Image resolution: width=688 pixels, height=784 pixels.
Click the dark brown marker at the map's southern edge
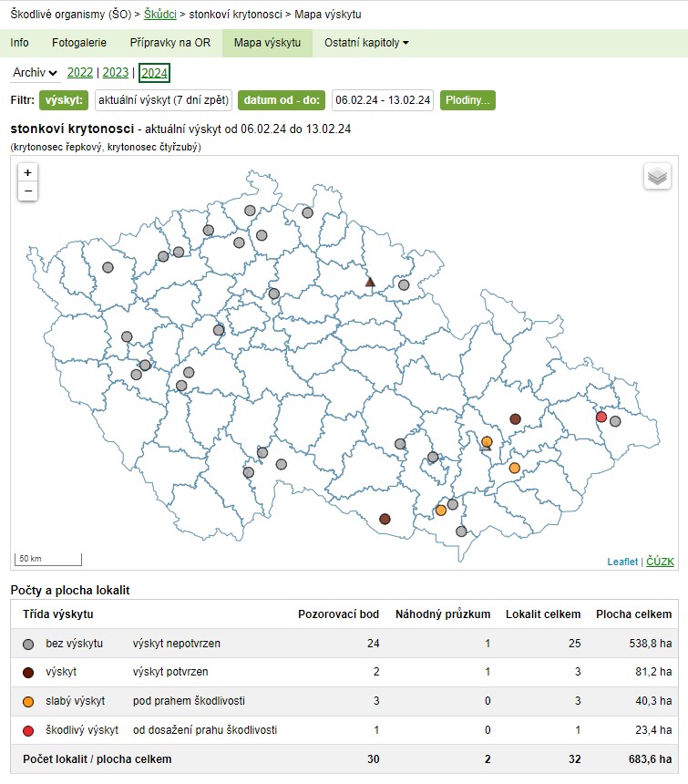click(x=385, y=519)
